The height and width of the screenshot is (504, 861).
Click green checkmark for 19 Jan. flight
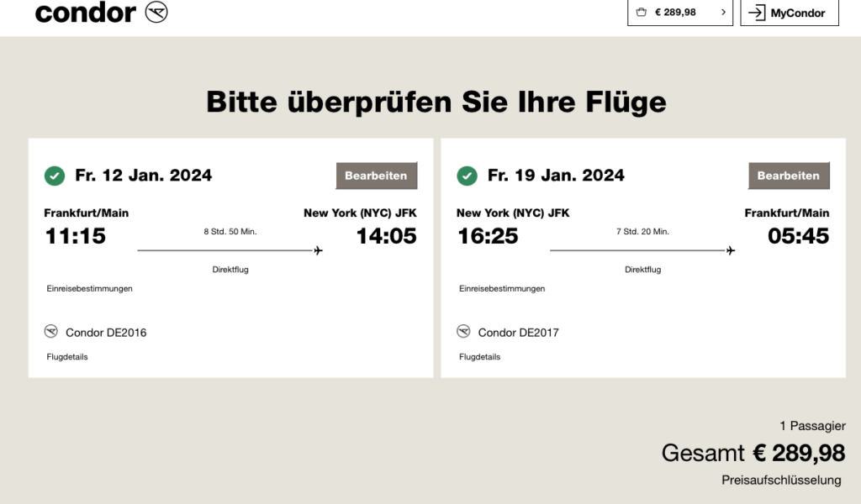(467, 176)
